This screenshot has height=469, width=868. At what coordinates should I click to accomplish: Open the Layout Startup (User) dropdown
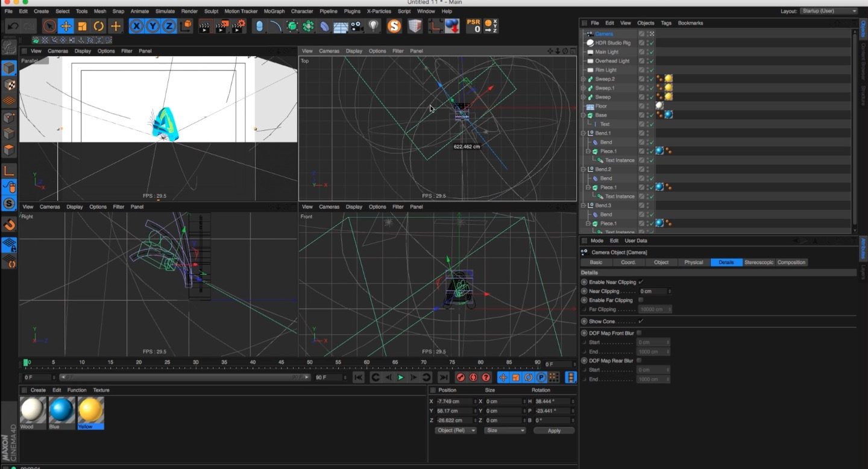[829, 11]
